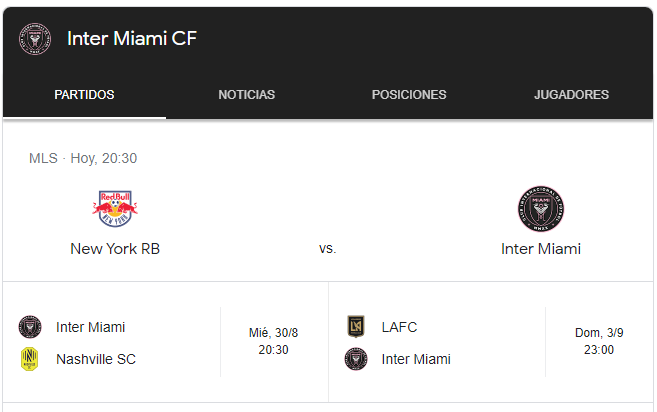Click the LAFC team icon
Viewport: 657px width, 412px height.
pyautogui.click(x=355, y=327)
